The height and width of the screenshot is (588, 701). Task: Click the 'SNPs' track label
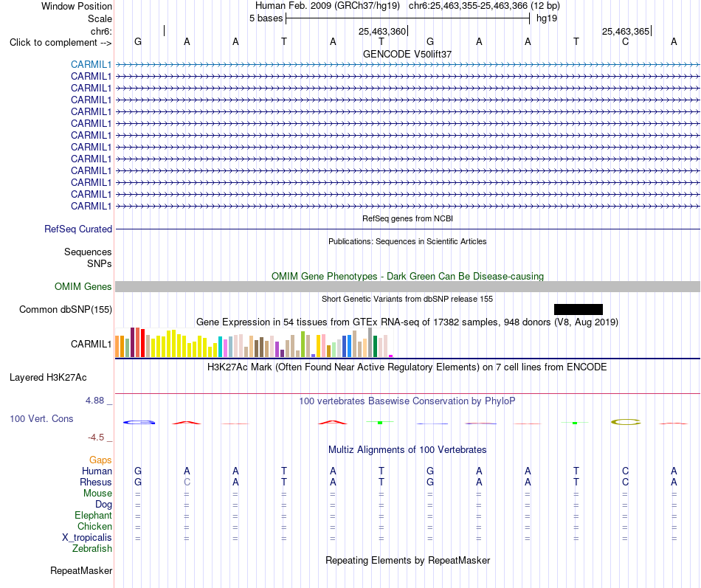click(100, 264)
